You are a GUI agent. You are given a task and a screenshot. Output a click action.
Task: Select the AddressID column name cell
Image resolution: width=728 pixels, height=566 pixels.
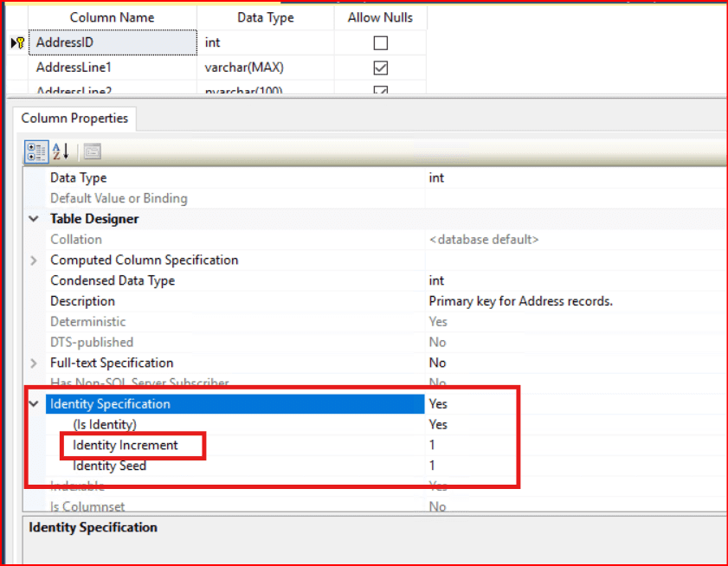113,42
